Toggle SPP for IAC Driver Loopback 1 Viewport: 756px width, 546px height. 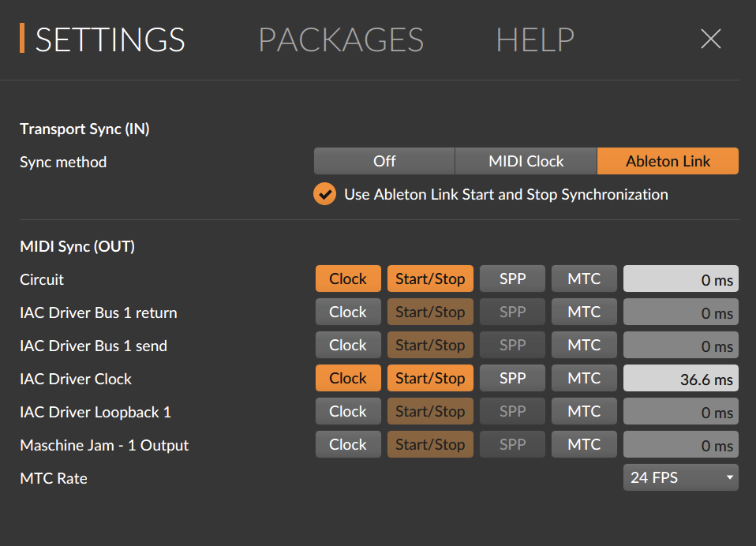point(512,411)
